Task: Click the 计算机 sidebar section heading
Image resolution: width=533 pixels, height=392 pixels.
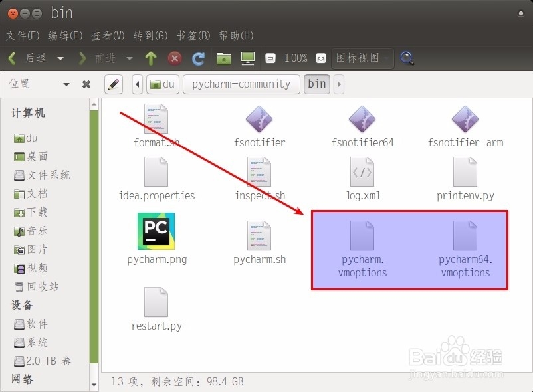Action: click(x=27, y=113)
